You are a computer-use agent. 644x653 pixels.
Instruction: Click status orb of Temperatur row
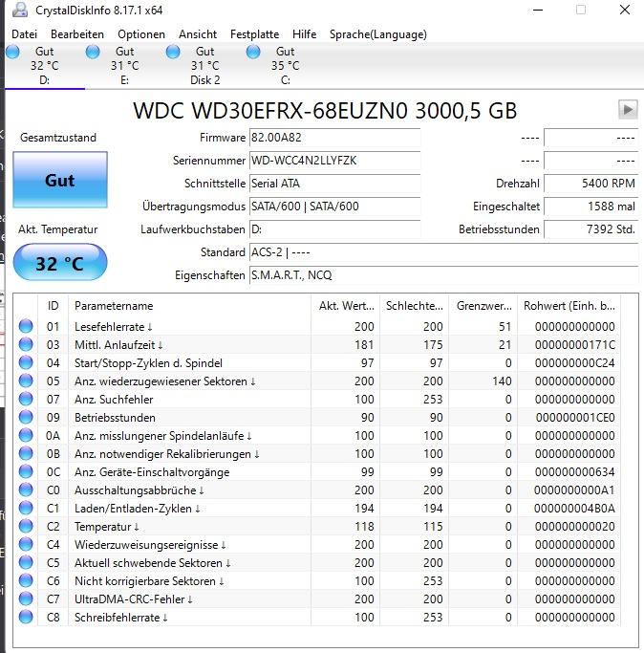point(26,526)
